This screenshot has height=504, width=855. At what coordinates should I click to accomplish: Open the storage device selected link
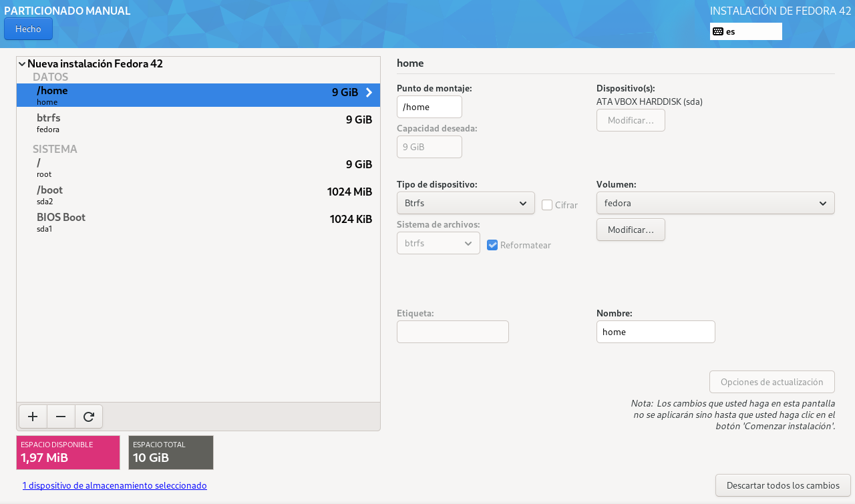click(x=114, y=485)
